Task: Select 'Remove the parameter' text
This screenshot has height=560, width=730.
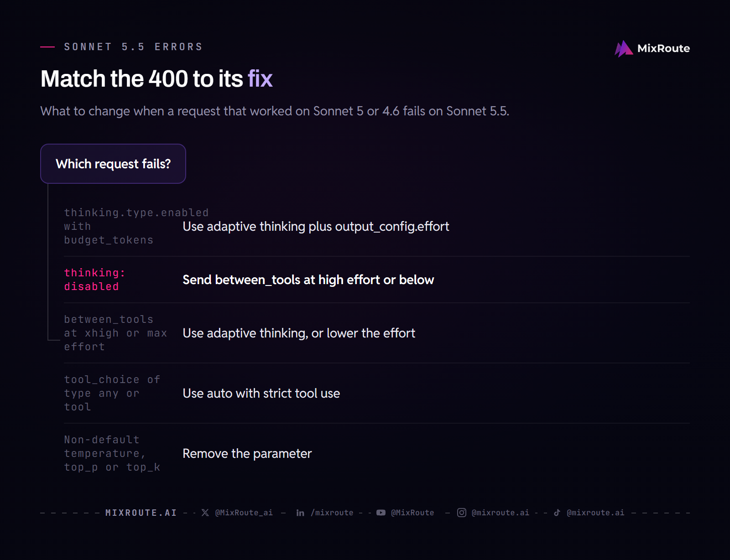Action: click(x=247, y=453)
